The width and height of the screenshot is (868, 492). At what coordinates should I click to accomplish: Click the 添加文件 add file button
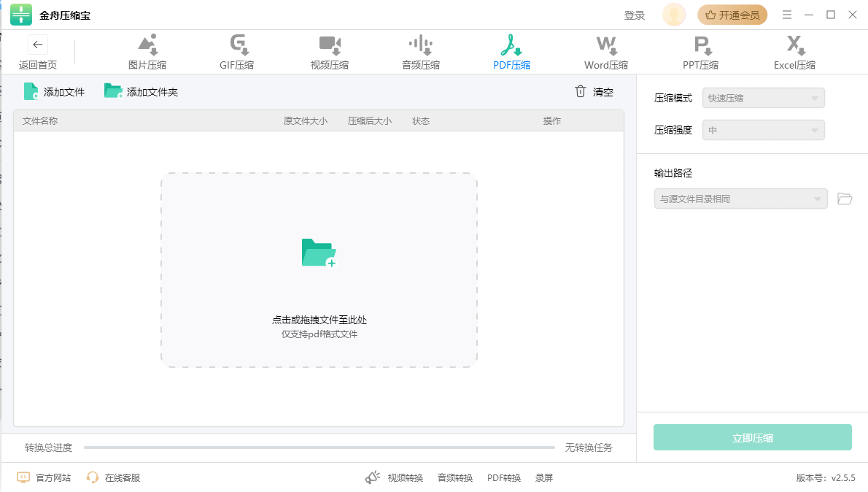(55, 92)
